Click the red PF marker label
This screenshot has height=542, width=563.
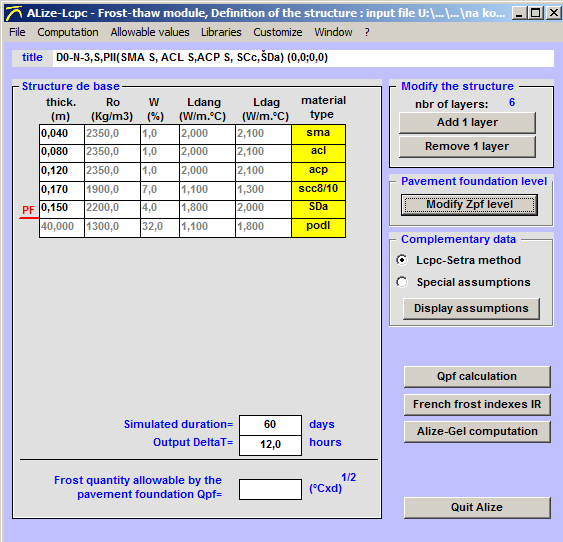(x=28, y=210)
